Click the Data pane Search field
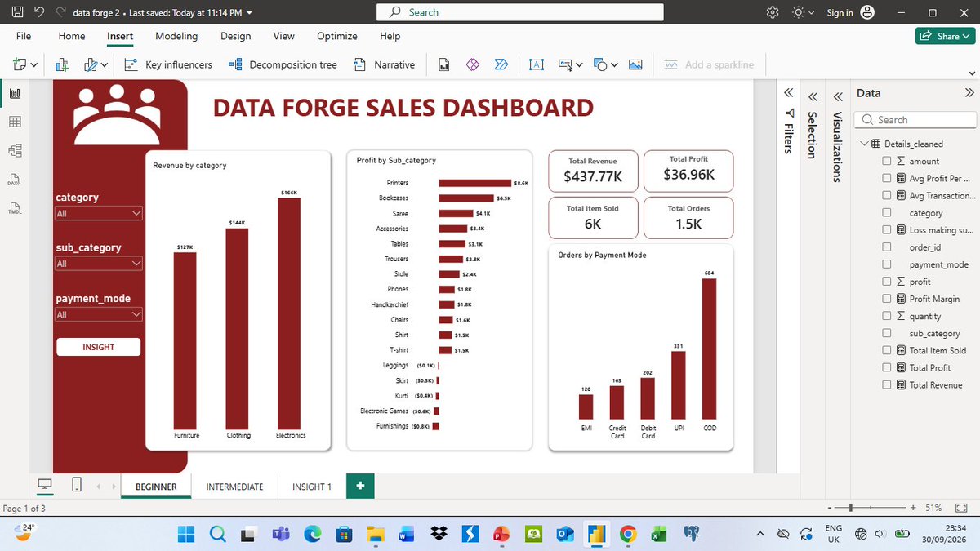Viewport: 980px width, 551px height. (x=915, y=120)
